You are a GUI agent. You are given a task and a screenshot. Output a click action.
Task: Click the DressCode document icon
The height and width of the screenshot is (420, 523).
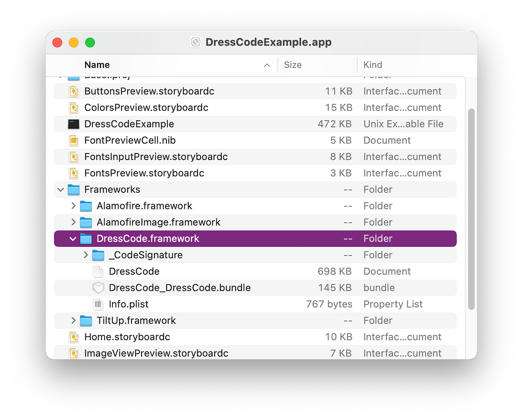[98, 271]
